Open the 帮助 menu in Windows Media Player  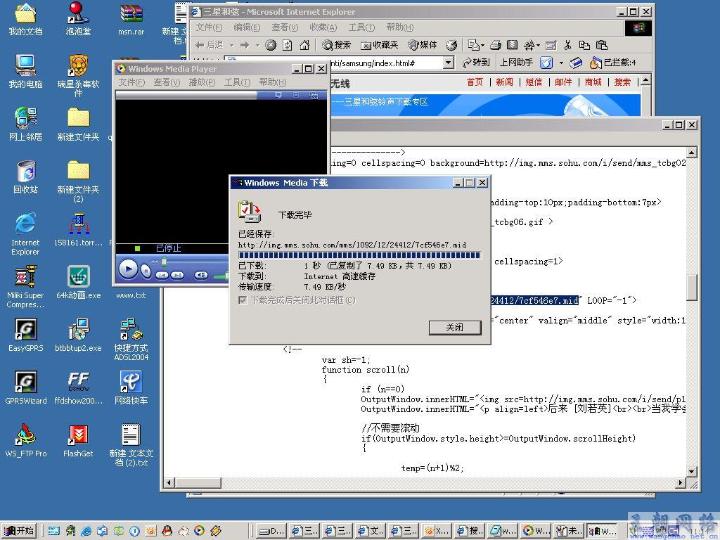click(x=272, y=82)
